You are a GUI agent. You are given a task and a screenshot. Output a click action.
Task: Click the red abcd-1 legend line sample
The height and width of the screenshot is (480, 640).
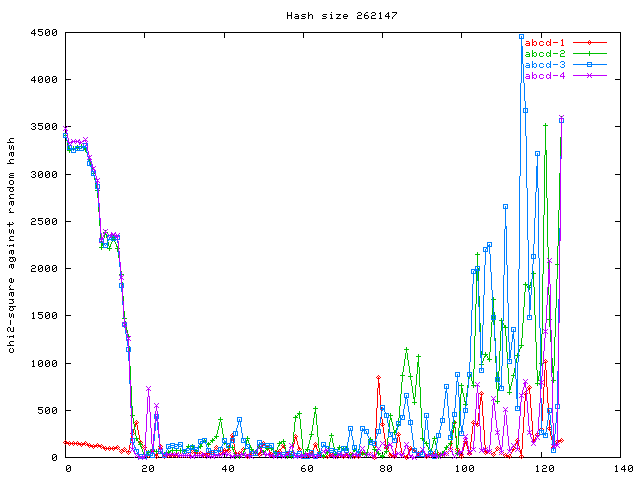point(590,42)
